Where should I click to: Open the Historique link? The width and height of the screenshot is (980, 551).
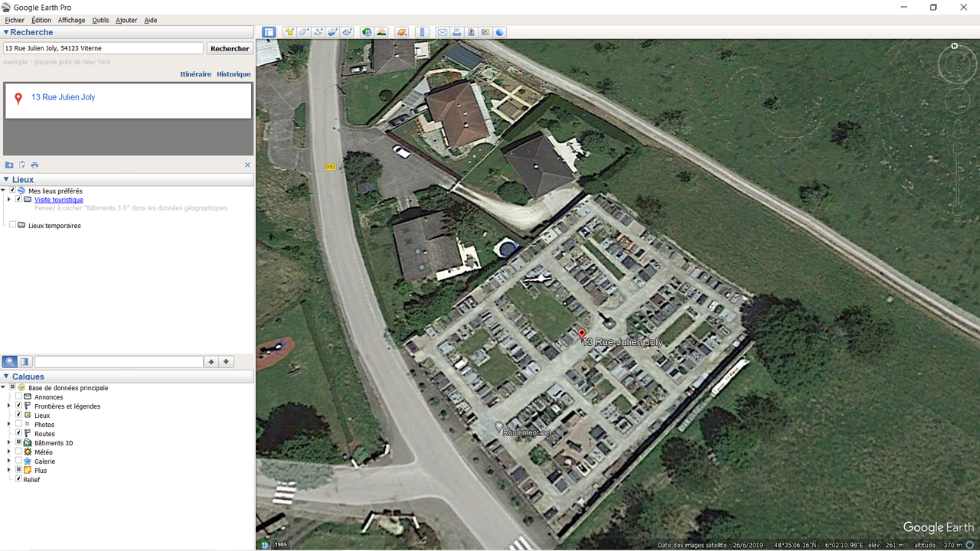(x=234, y=74)
